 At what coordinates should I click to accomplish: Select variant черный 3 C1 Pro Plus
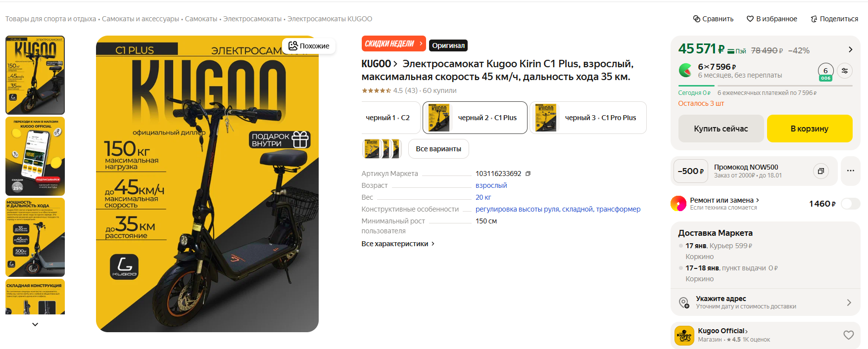(588, 118)
